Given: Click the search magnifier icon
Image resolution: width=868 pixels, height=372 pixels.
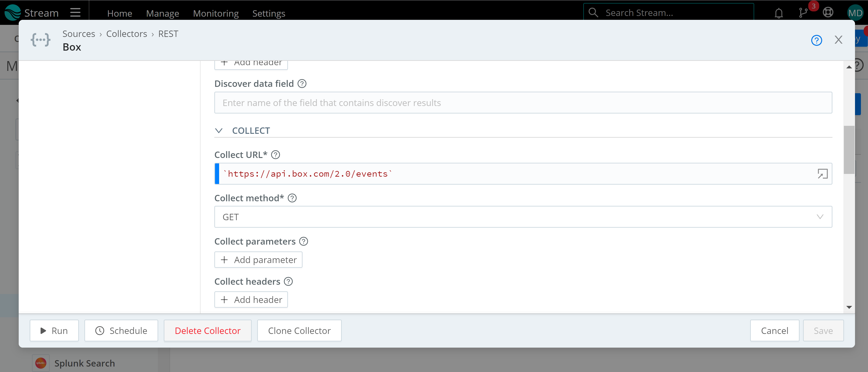Looking at the screenshot, I should [593, 13].
